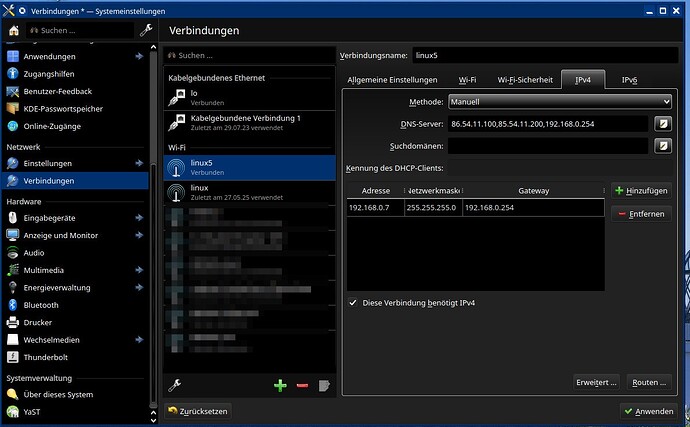Viewport: 690px width, 427px height.
Task: Click the DNS-Server address field
Action: pyautogui.click(x=548, y=124)
